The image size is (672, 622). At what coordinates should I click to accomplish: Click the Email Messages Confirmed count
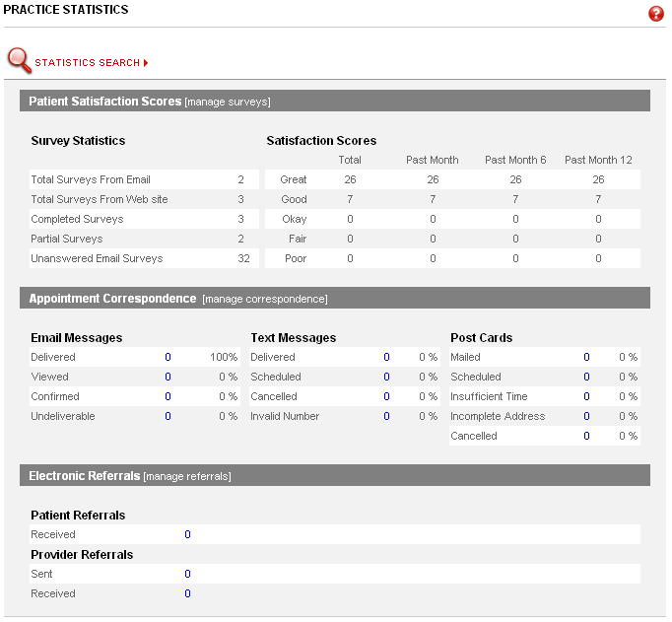pyautogui.click(x=168, y=396)
